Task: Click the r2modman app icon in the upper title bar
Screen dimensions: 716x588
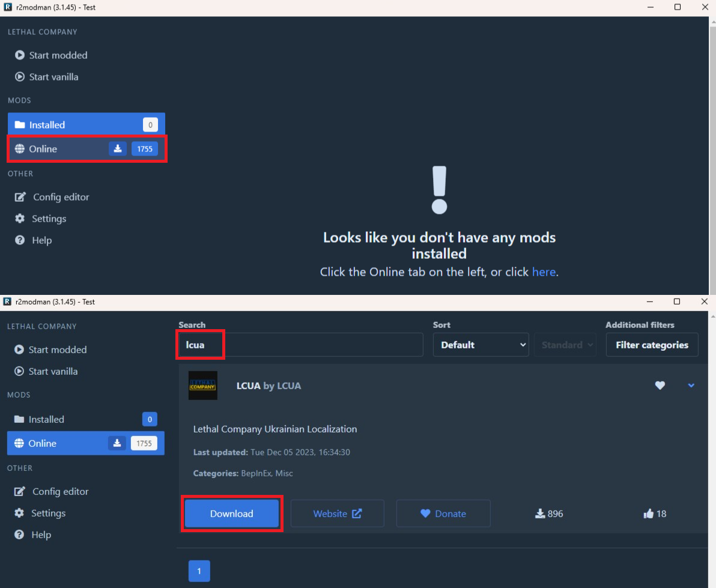Action: tap(7, 7)
